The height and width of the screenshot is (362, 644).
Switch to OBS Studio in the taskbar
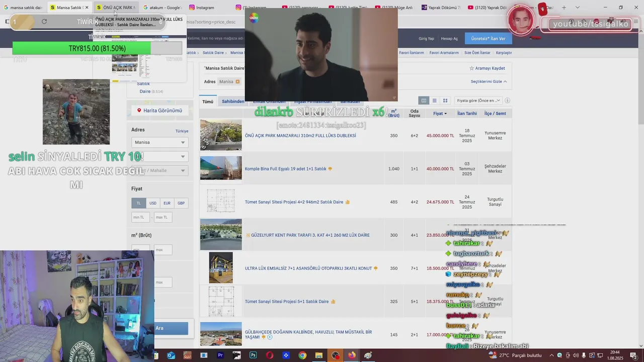pos(336,355)
